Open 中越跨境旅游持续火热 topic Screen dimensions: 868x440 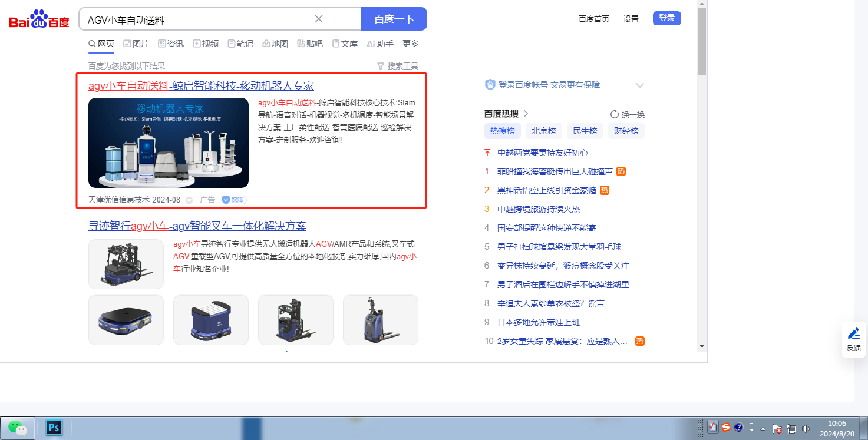coord(539,209)
